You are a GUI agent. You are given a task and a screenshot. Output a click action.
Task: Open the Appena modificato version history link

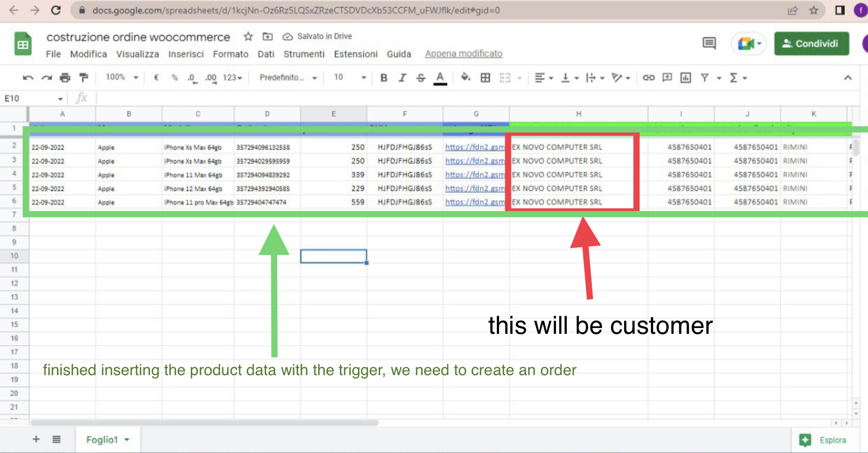464,54
